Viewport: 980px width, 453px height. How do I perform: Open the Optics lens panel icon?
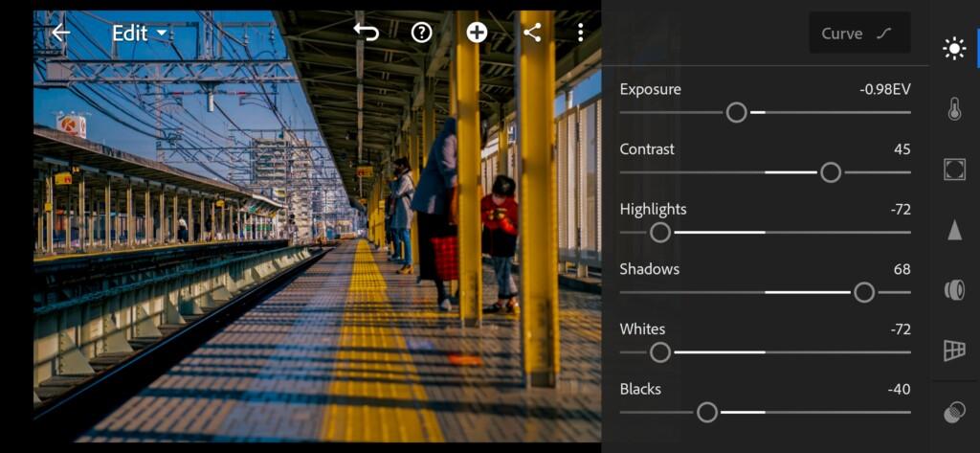[954, 289]
